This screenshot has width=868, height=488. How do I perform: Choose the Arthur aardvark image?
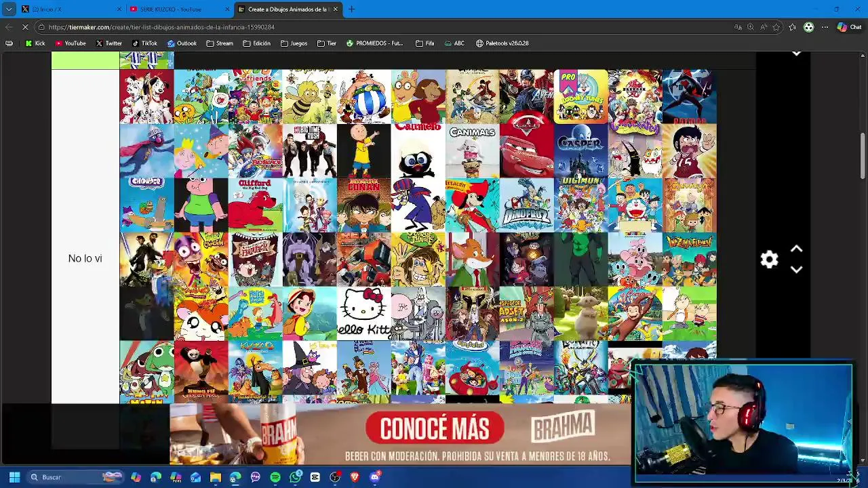tap(418, 96)
